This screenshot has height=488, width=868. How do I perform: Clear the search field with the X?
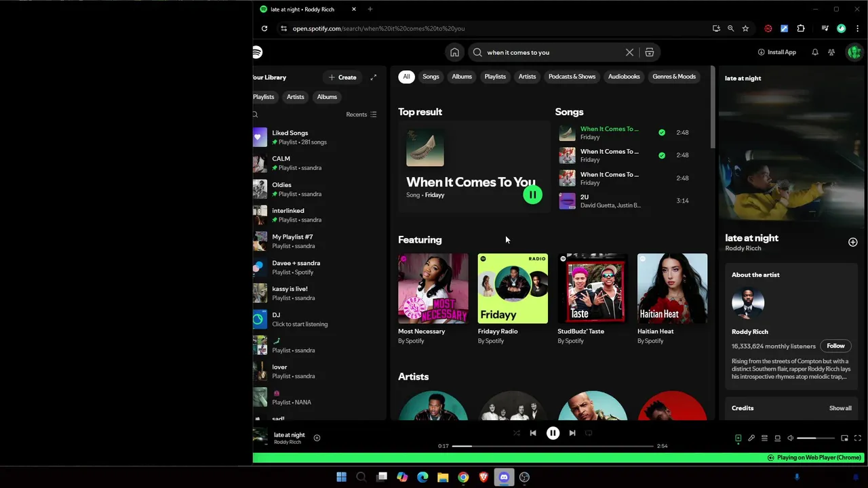[x=629, y=52]
